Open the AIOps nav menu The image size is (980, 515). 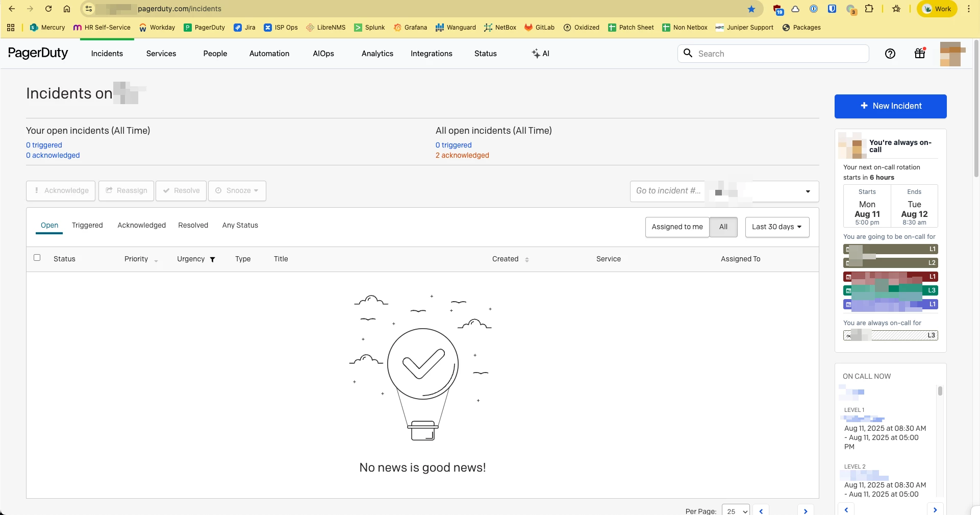click(x=323, y=54)
